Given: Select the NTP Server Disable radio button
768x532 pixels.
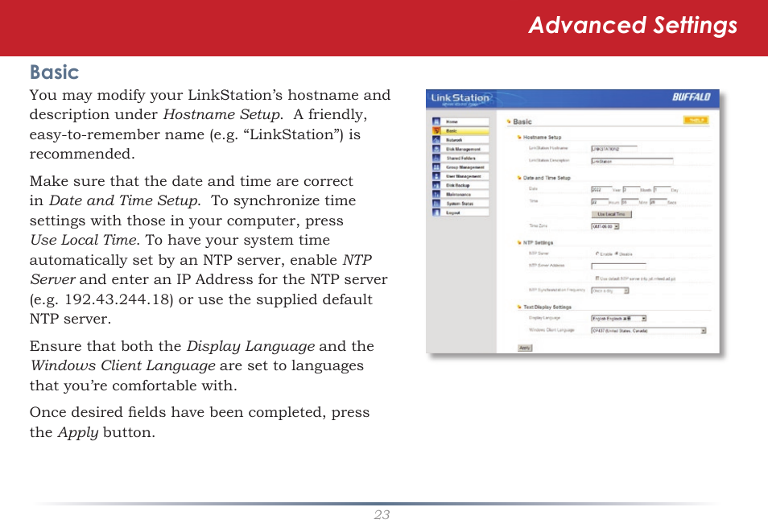Looking at the screenshot, I should tap(617, 254).
